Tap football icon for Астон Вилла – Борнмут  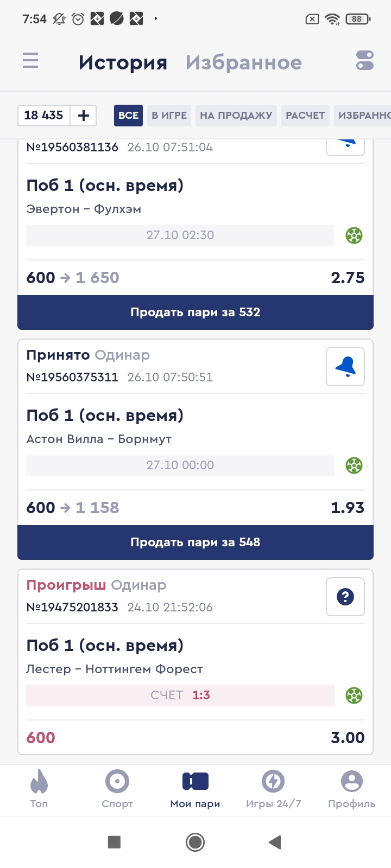click(x=354, y=465)
